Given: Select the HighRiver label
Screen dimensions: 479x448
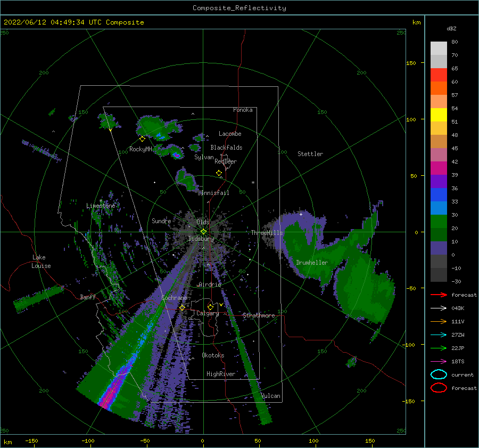Looking at the screenshot, I should click(221, 374).
